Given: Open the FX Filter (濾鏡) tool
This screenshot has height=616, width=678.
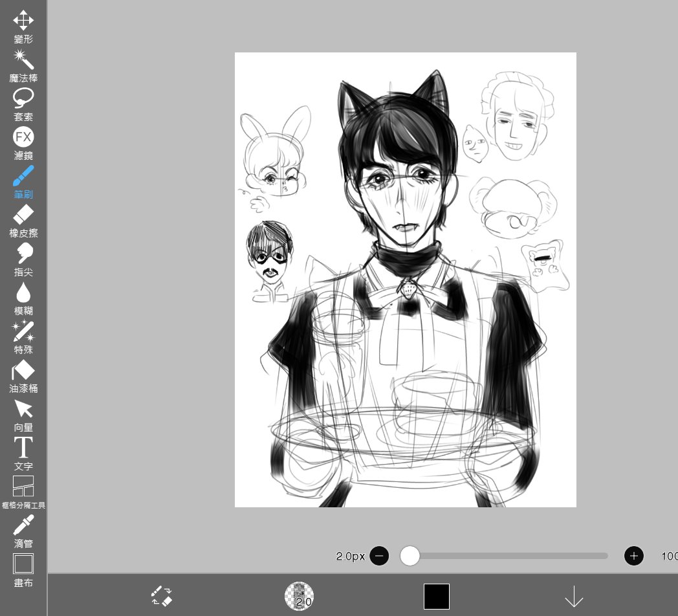Looking at the screenshot, I should pyautogui.click(x=23, y=143).
